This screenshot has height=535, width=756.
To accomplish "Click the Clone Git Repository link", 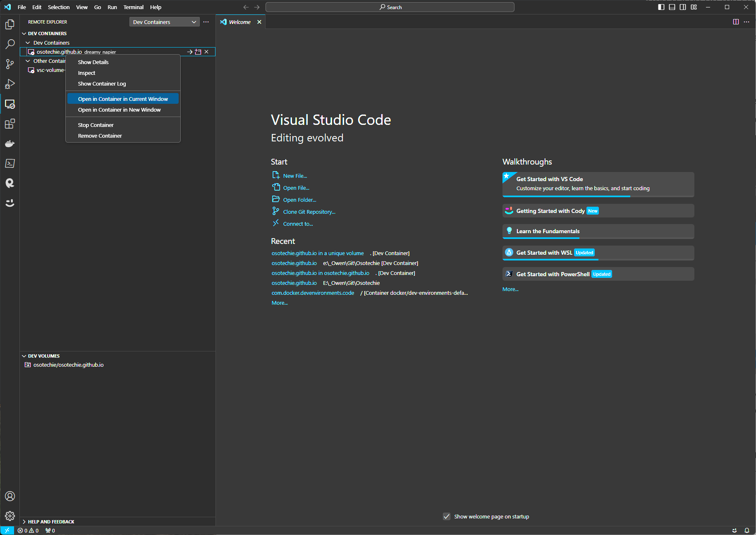I will coord(309,212).
